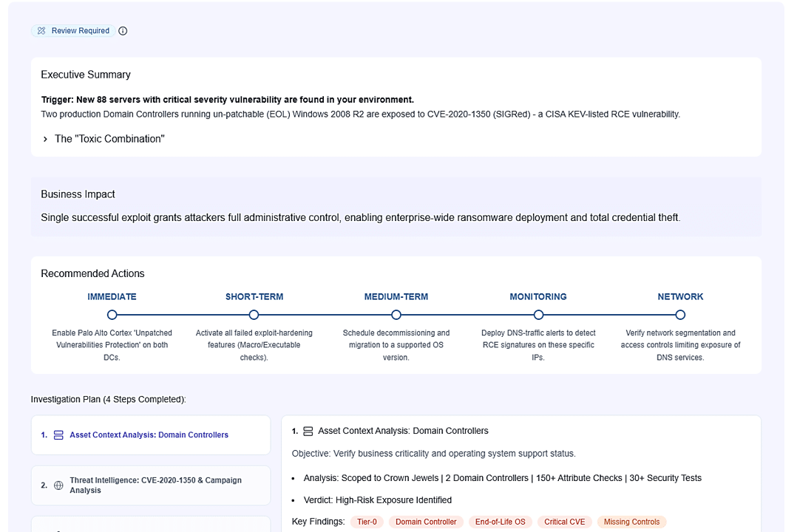Click server icon in detail panel header
This screenshot has height=532, width=797.
308,431
